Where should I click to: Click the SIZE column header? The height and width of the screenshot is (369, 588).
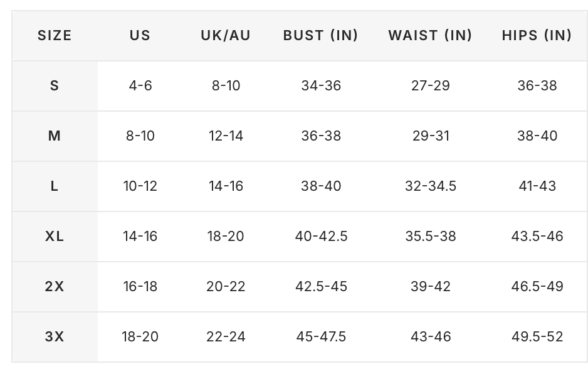(x=55, y=36)
